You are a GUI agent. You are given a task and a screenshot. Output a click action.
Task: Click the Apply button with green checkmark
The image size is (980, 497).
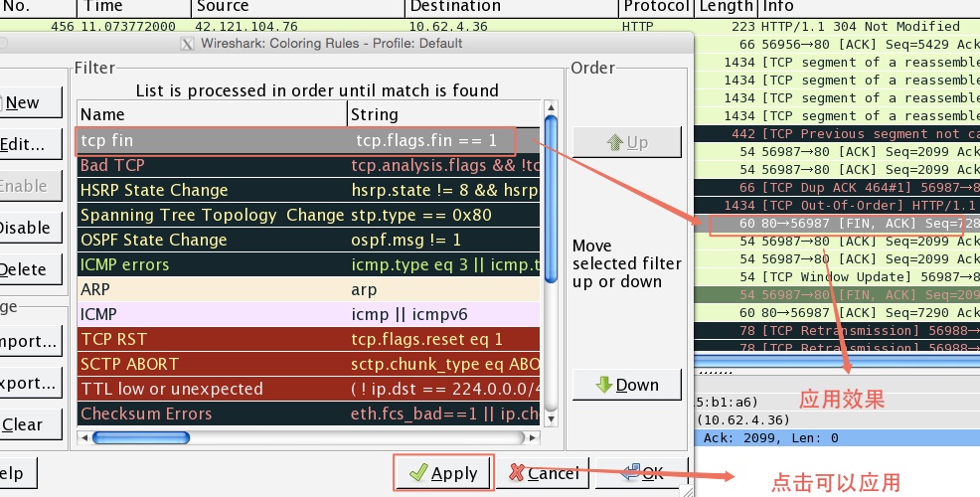pyautogui.click(x=443, y=473)
